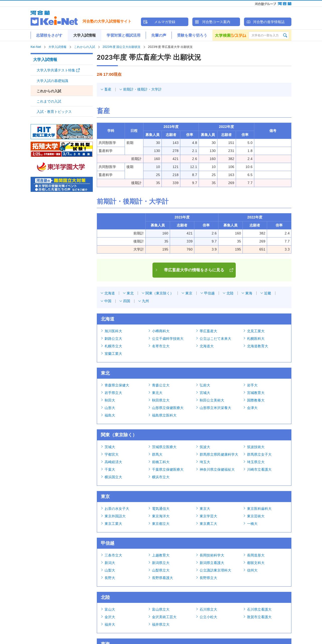Open the 拓殖大学 banner
The width and height of the screenshot is (322, 644).
(62, 149)
